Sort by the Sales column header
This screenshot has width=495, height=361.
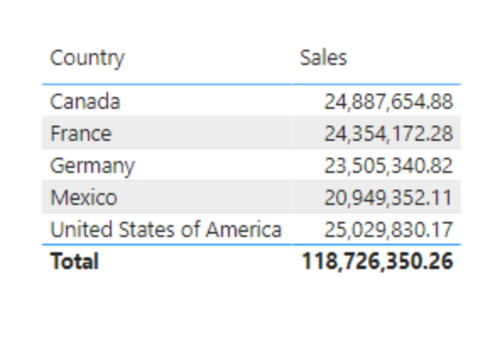coord(323,58)
